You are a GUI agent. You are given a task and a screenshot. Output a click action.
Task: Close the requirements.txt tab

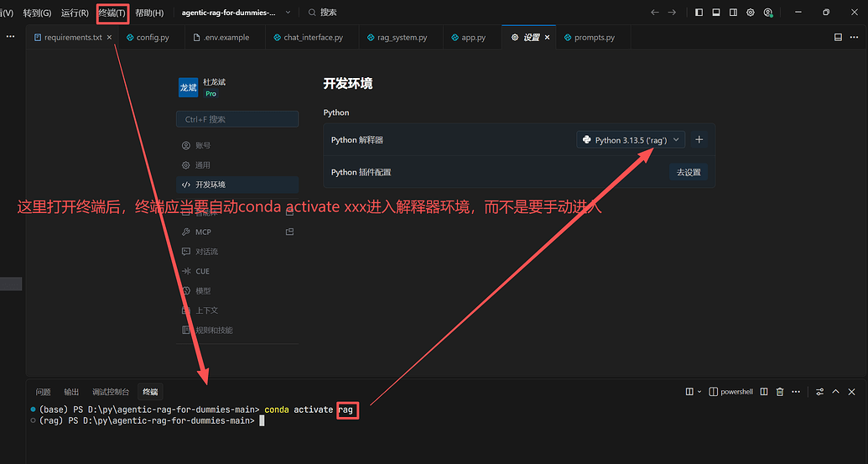[x=110, y=37]
